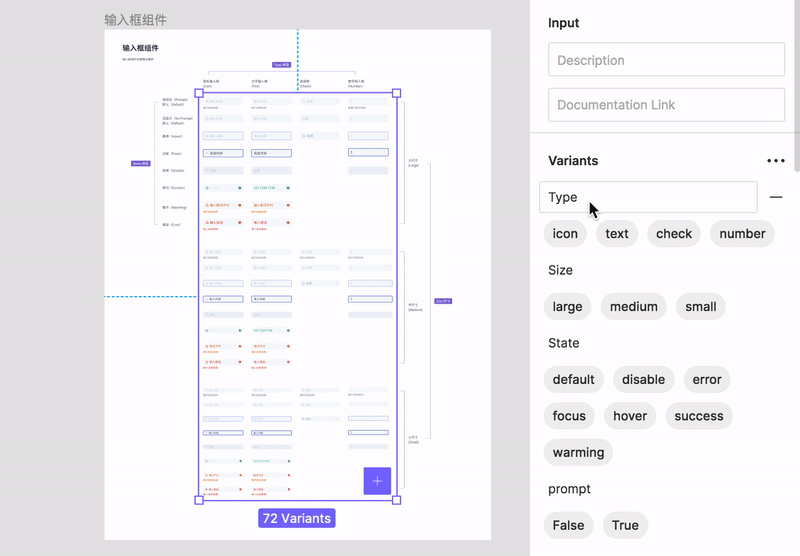
Task: Select the text variant chip
Action: coord(617,234)
